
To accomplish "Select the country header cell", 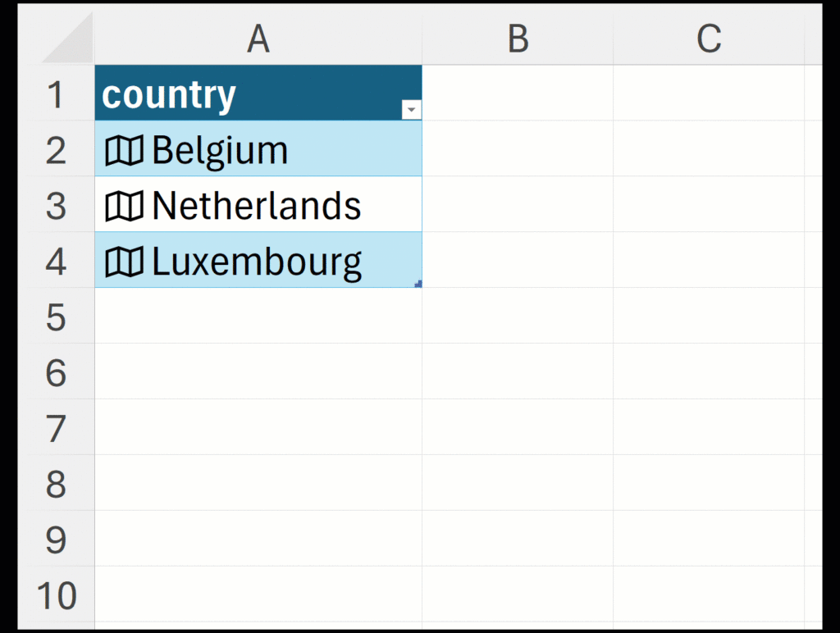I will (x=169, y=94).
